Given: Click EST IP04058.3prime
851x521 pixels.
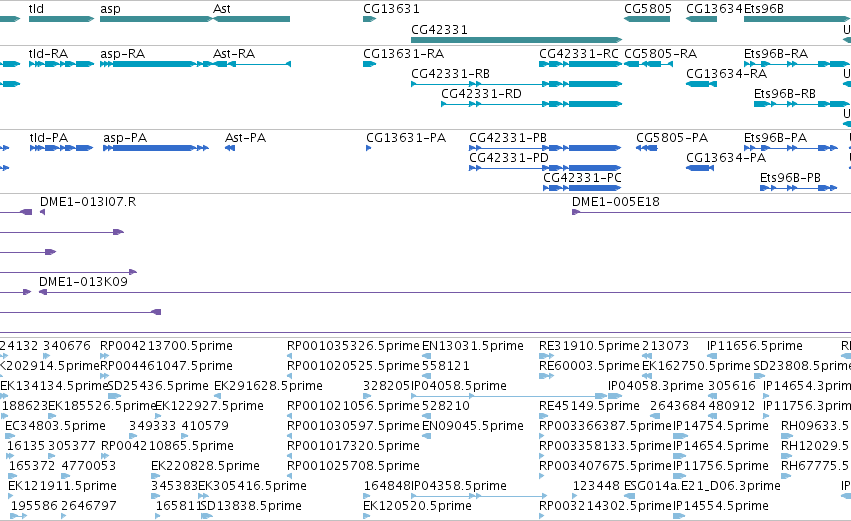Looking at the screenshot, I should point(656,386).
